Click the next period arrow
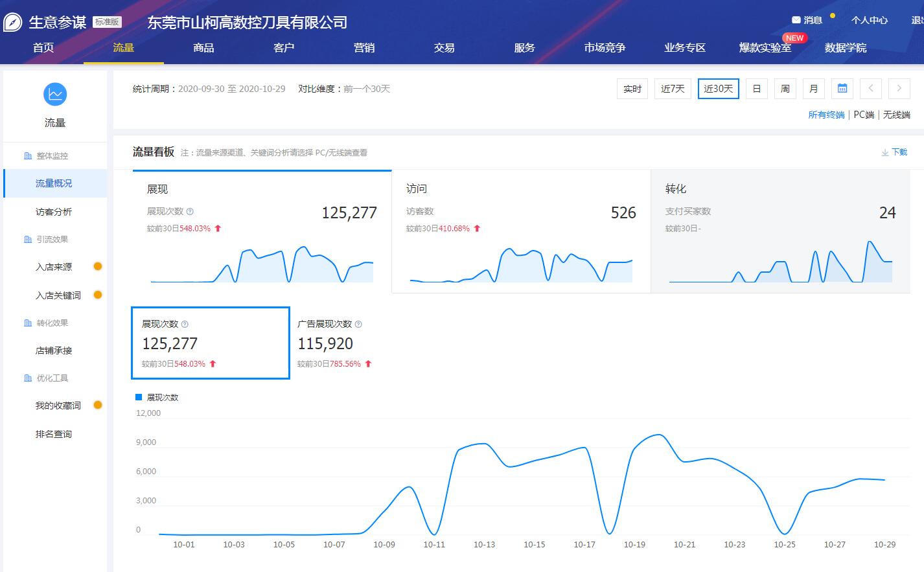This screenshot has height=572, width=924. (x=899, y=89)
